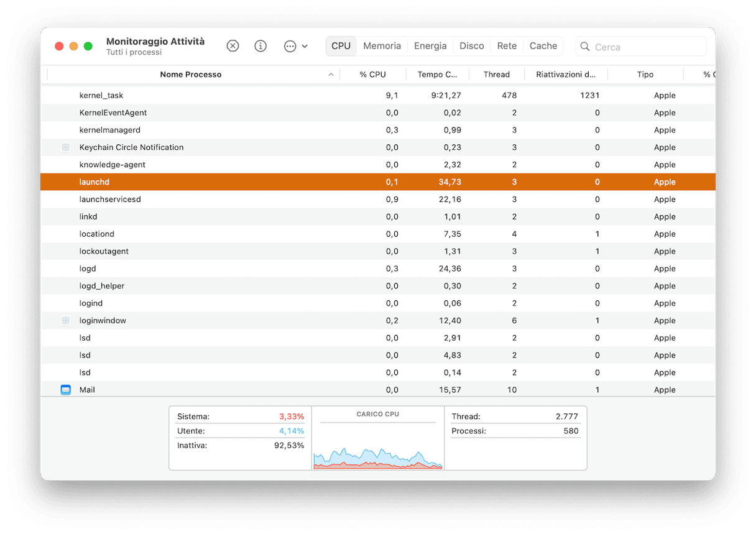Switch to the Cache tab
Viewport: 756px width, 534px height.
(543, 46)
